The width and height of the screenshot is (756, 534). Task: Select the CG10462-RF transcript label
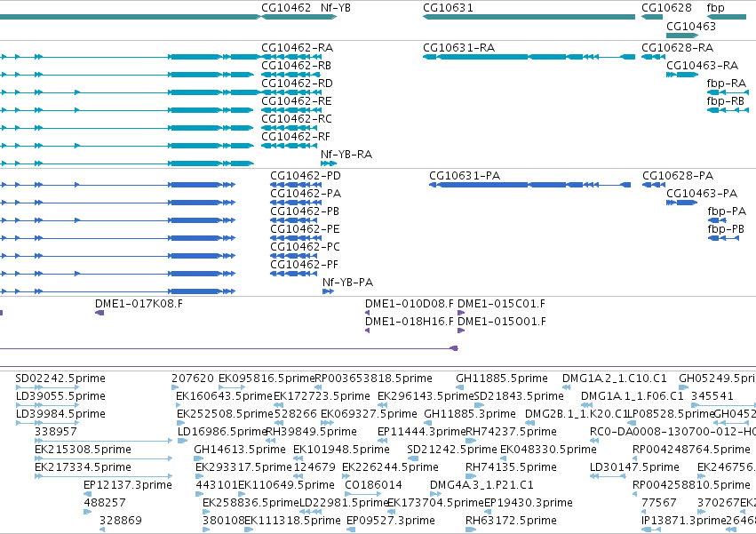pos(296,137)
